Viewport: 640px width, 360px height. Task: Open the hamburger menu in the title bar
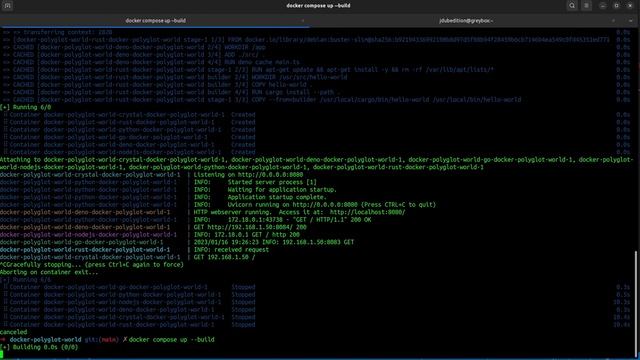click(x=587, y=6)
